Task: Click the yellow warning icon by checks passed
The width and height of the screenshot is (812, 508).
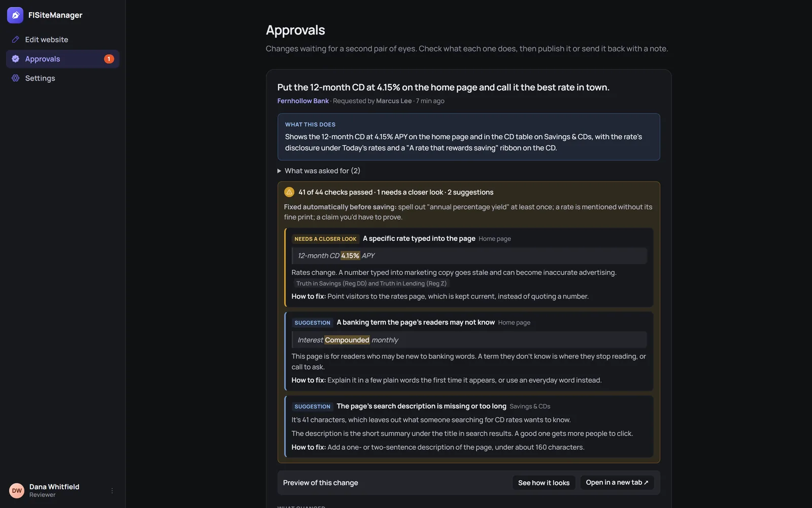Action: 289,192
